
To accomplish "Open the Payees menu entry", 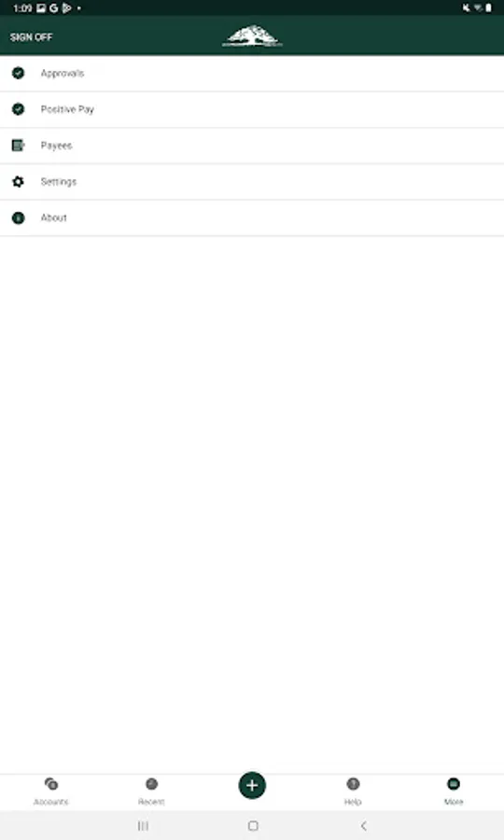I will tap(252, 146).
